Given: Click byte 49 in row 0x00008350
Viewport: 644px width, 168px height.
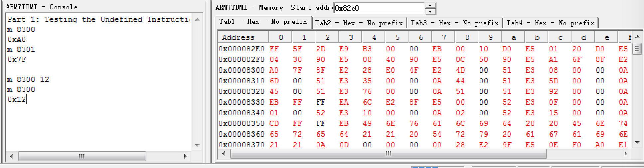Looking at the screenshot, I should point(367,124).
